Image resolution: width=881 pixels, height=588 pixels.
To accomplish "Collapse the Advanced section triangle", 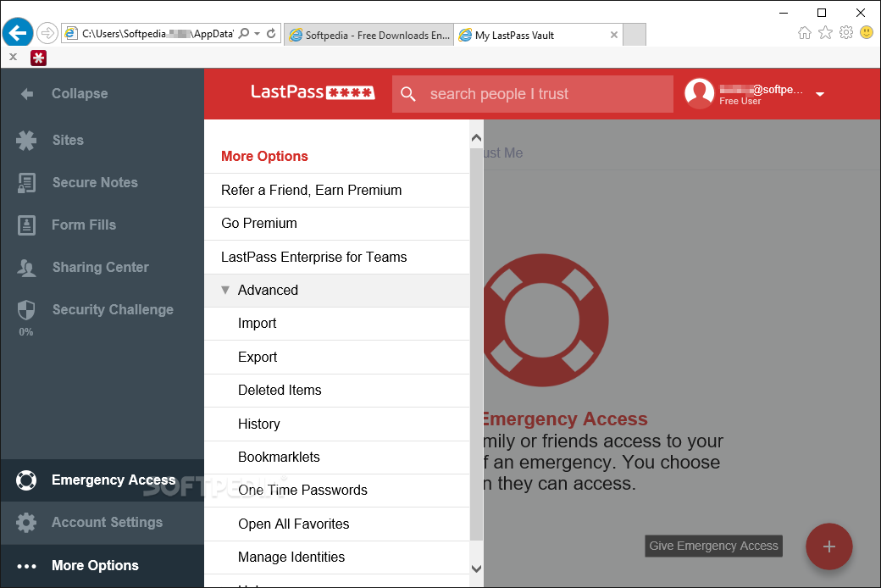I will (x=225, y=290).
